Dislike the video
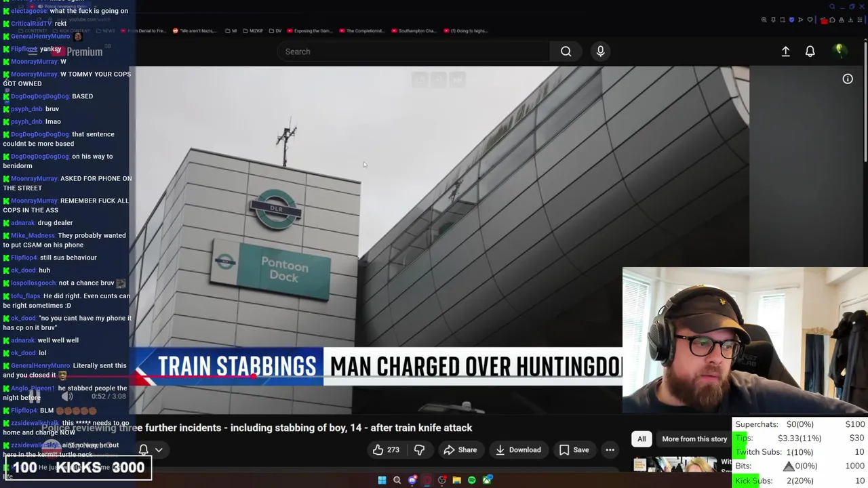Screen dimensions: 868x488 click(x=419, y=449)
